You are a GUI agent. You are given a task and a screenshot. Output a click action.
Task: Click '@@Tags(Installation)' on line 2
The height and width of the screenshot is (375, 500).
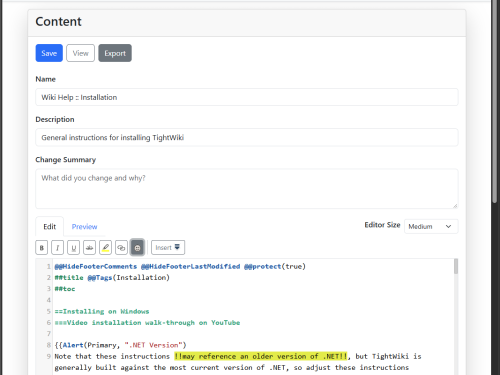(129, 277)
